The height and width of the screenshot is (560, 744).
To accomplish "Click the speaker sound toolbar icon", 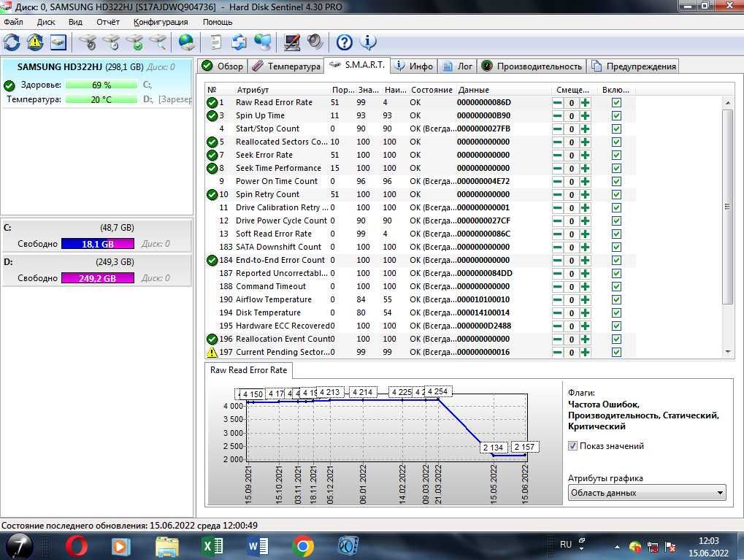I will pyautogui.click(x=315, y=42).
